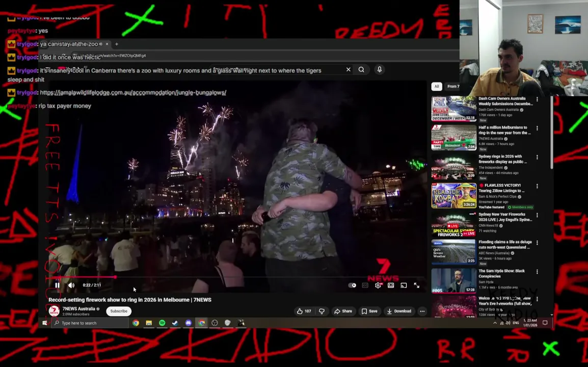
Task: Open jamalawildlifelodge.com.au link in chat
Action: tap(133, 92)
